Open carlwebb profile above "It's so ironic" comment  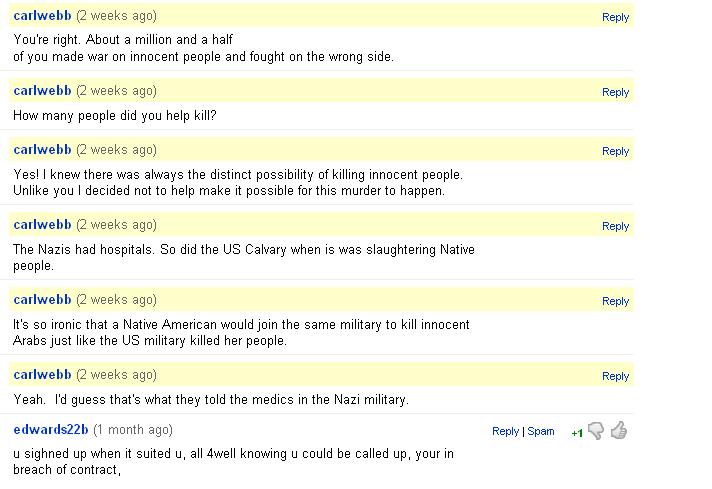[42, 300]
